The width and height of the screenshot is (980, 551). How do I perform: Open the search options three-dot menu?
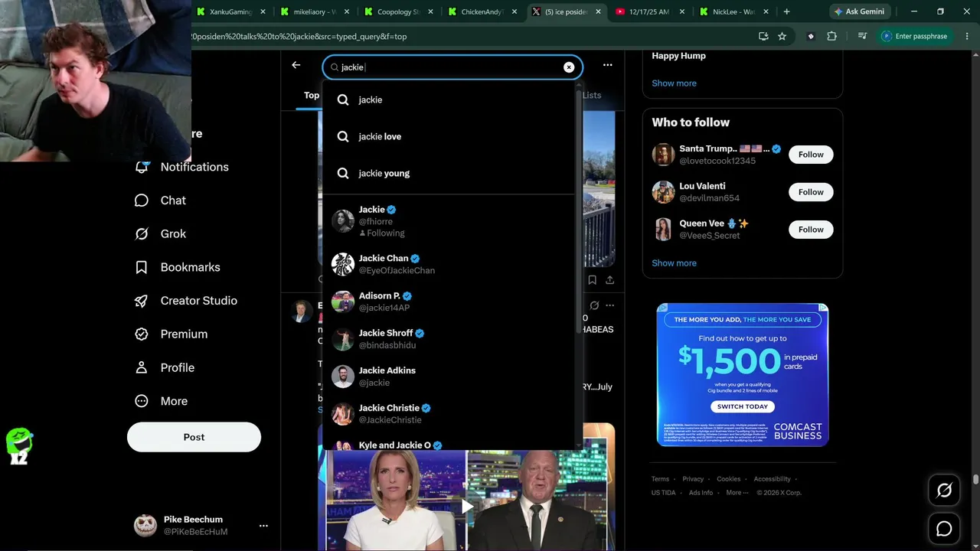(x=607, y=66)
